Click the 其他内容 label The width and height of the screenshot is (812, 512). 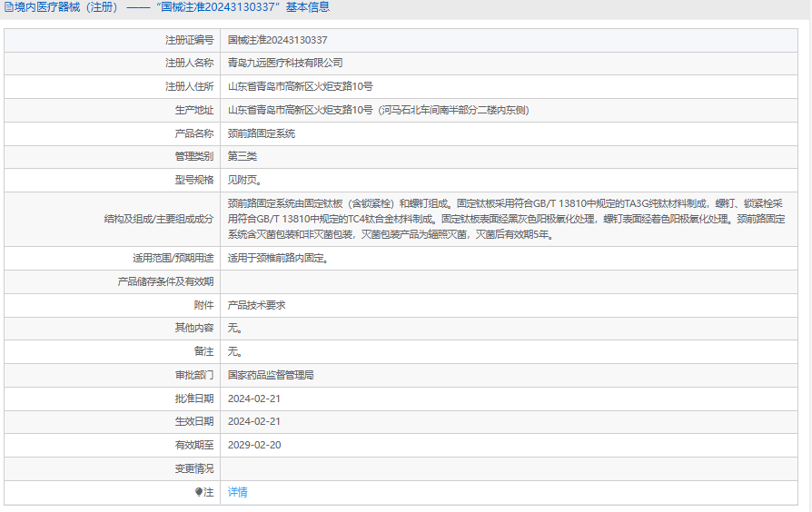(194, 328)
